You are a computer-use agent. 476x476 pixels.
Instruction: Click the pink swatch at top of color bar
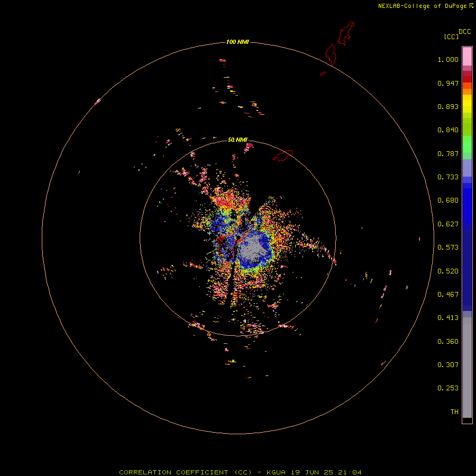pyautogui.click(x=467, y=57)
